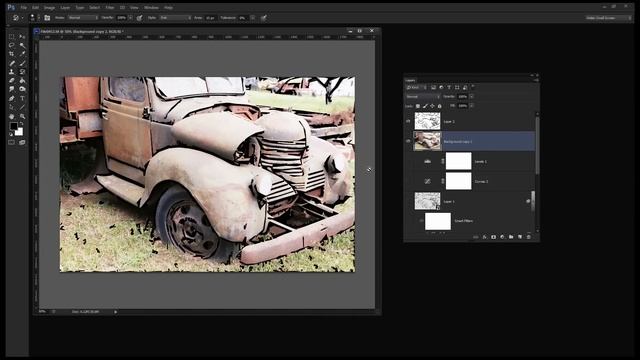Open the tool preset picker

tap(17, 18)
